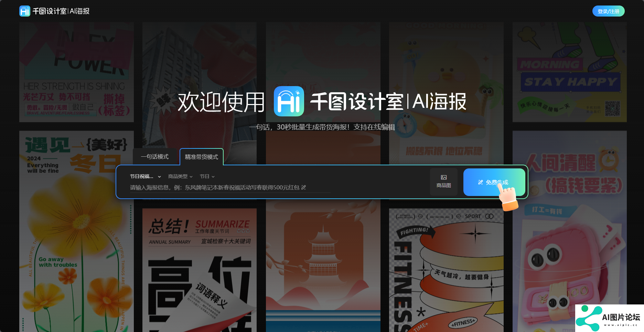This screenshot has height=332, width=644.
Task: Click the large Hi logo in welcome title
Action: click(289, 101)
